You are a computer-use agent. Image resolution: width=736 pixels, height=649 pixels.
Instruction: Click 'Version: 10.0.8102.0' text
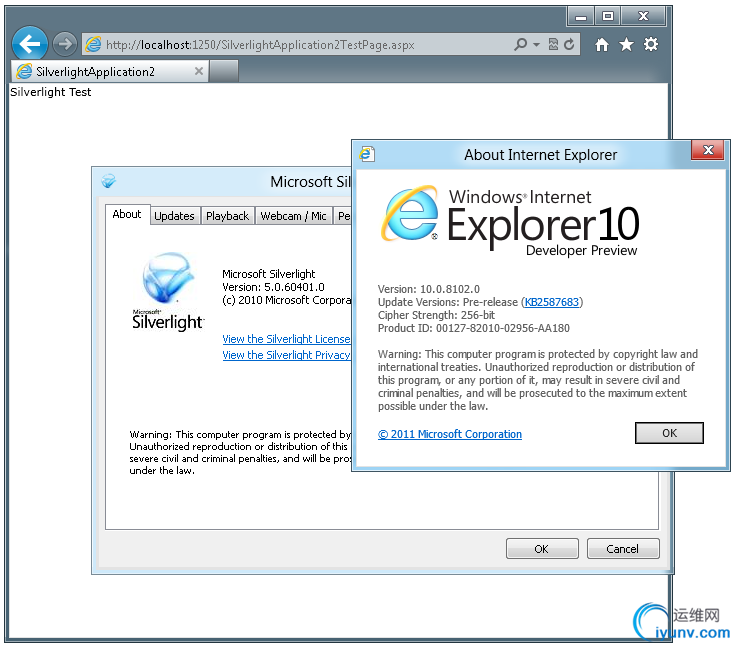[429, 289]
